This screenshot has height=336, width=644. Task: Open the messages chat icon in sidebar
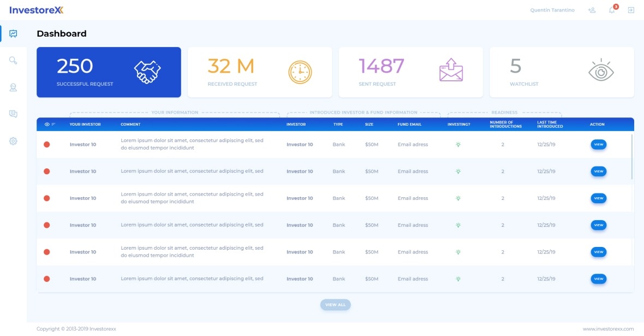pyautogui.click(x=13, y=114)
